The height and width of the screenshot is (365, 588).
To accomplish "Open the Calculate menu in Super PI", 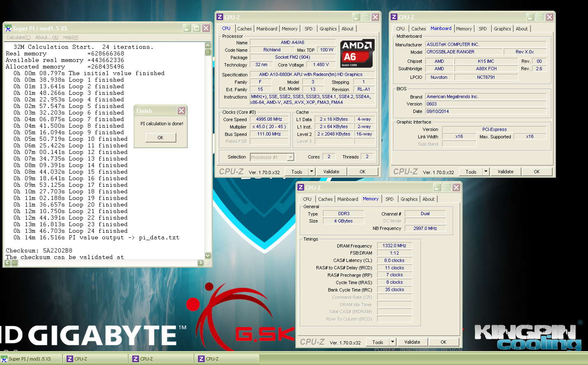I will coord(18,37).
